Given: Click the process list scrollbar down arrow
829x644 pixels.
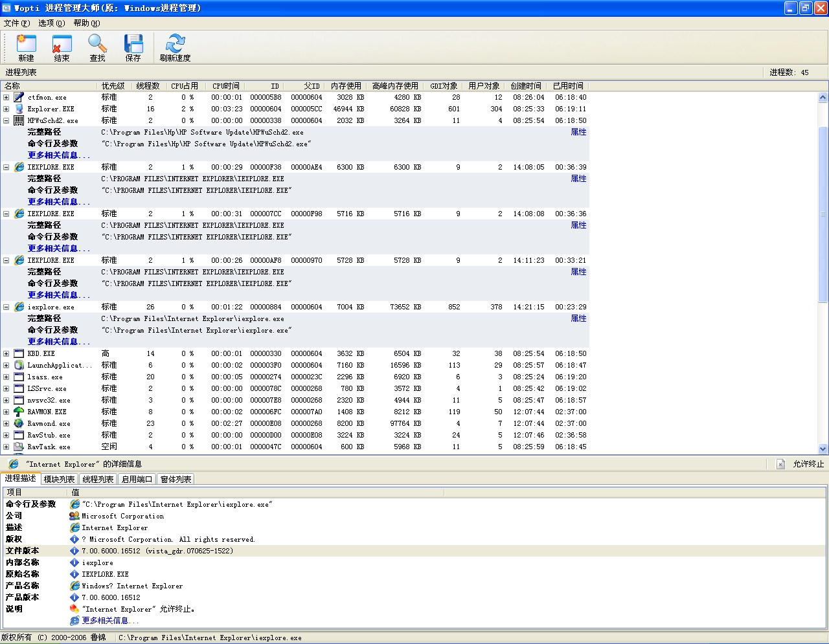Looking at the screenshot, I should coord(823,449).
